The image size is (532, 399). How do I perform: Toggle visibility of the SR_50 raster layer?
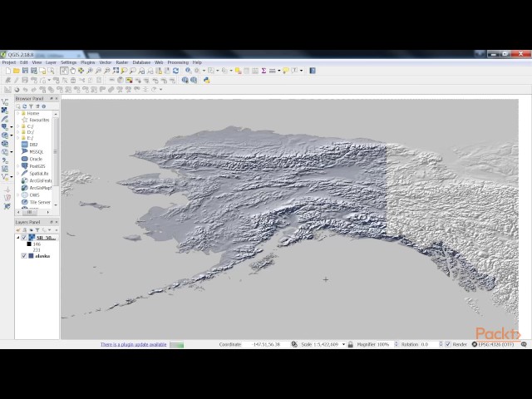click(x=24, y=238)
